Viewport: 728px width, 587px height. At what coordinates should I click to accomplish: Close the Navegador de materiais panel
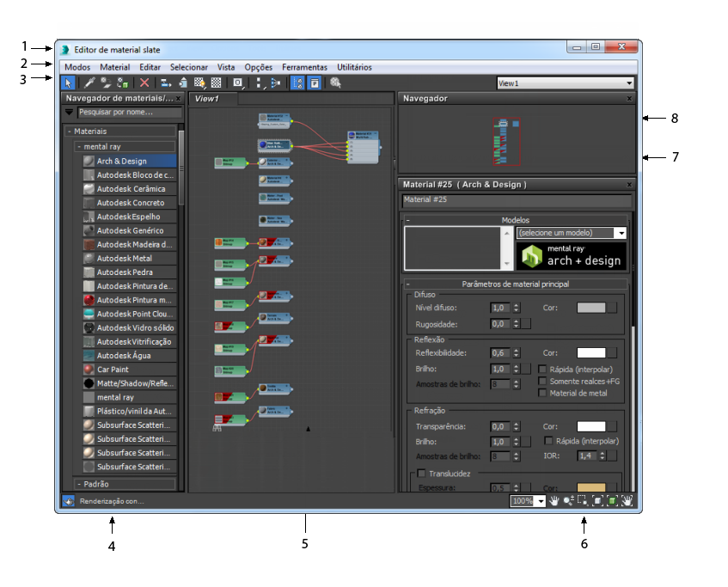pos(178,99)
